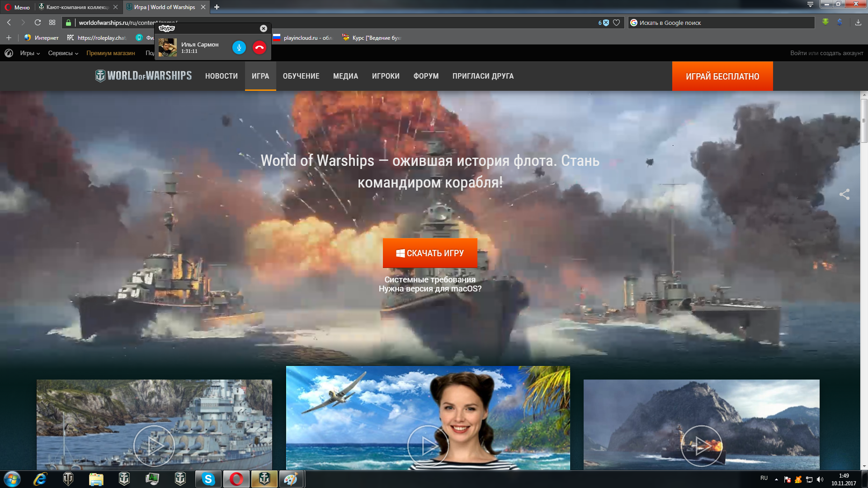This screenshot has width=868, height=488.
Task: Play the battleship video thumbnail
Action: point(154,446)
